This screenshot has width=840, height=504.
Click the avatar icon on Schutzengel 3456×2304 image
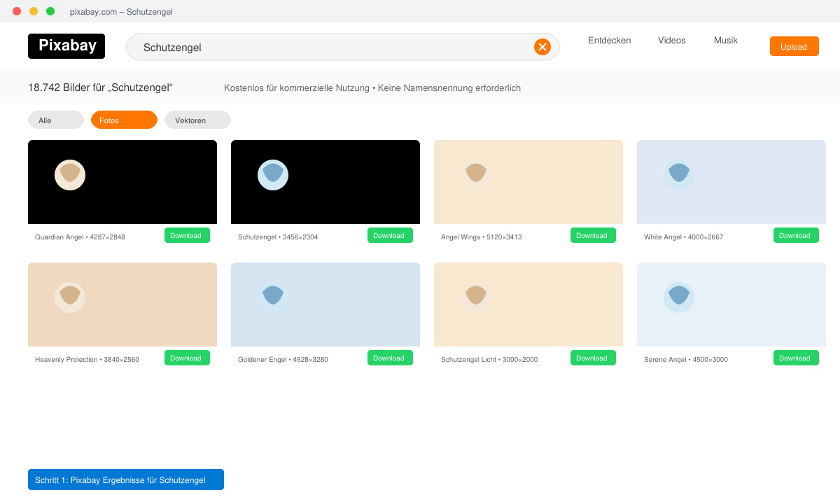[273, 175]
